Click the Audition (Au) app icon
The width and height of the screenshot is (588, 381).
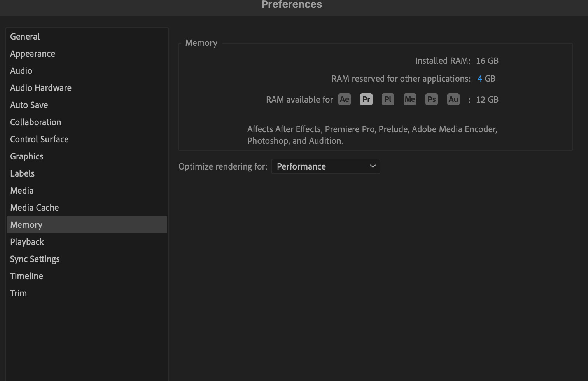(453, 99)
